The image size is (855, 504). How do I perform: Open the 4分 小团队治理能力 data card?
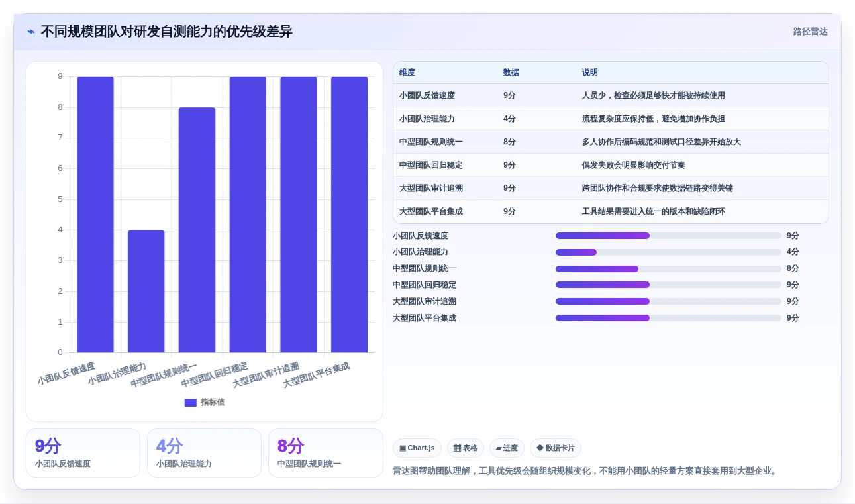[204, 453]
